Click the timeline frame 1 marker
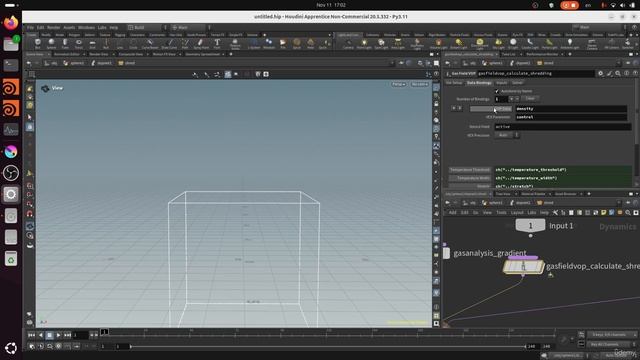Screen dimensions: 640x360 point(104,332)
